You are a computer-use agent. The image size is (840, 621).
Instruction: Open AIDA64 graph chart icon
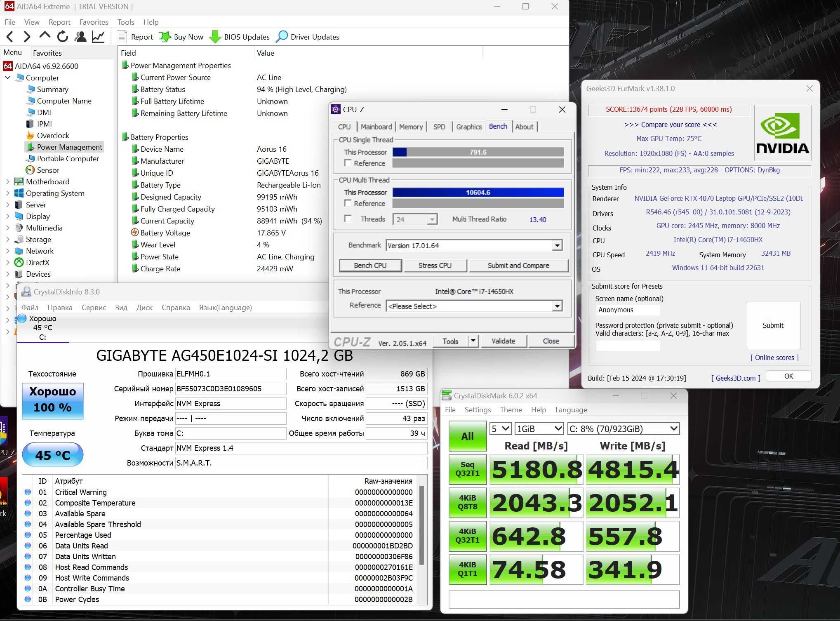[x=98, y=37]
